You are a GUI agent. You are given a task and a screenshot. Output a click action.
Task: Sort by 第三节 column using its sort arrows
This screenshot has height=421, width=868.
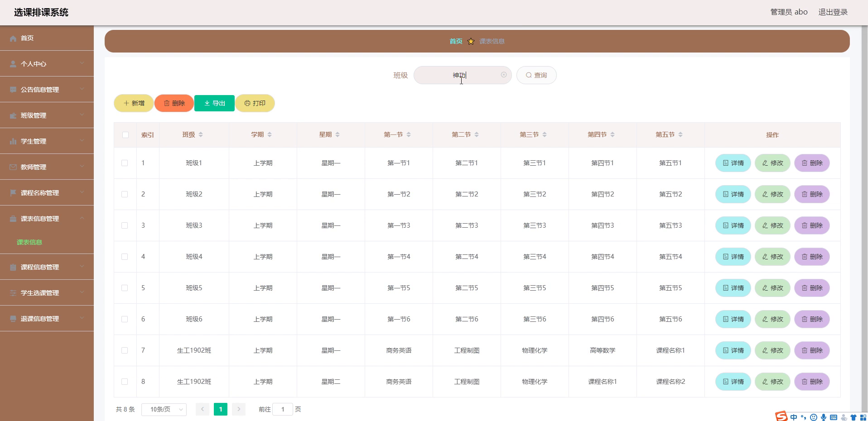545,135
